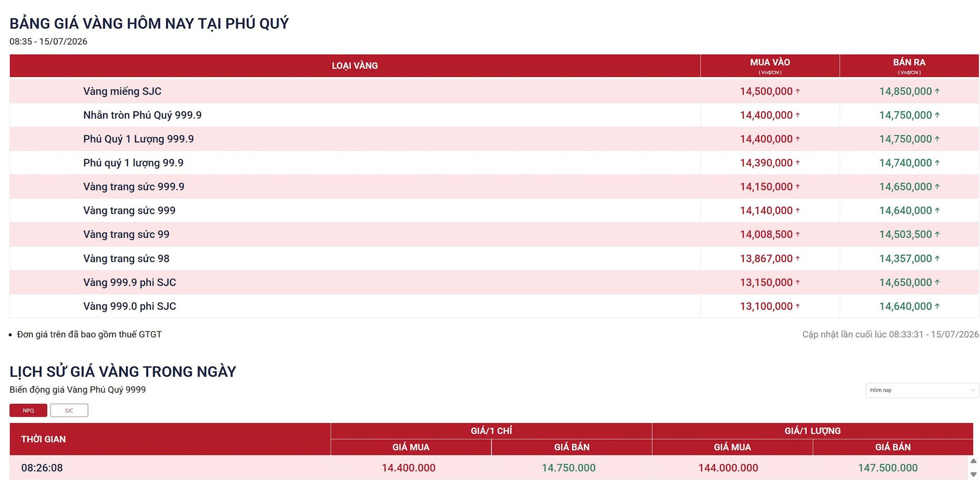This screenshot has width=980, height=485.
Task: Select the NPQ price history tab
Action: click(28, 410)
